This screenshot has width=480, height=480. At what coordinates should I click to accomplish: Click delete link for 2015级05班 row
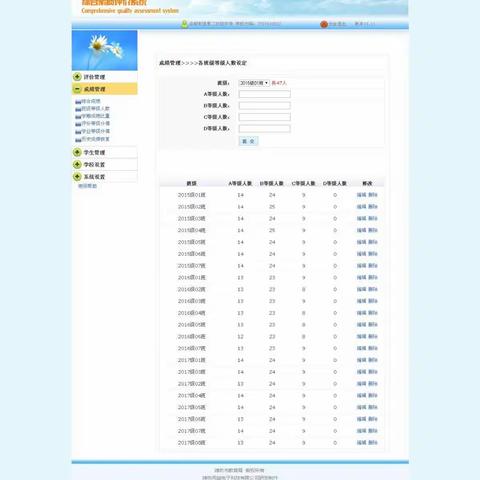click(373, 242)
